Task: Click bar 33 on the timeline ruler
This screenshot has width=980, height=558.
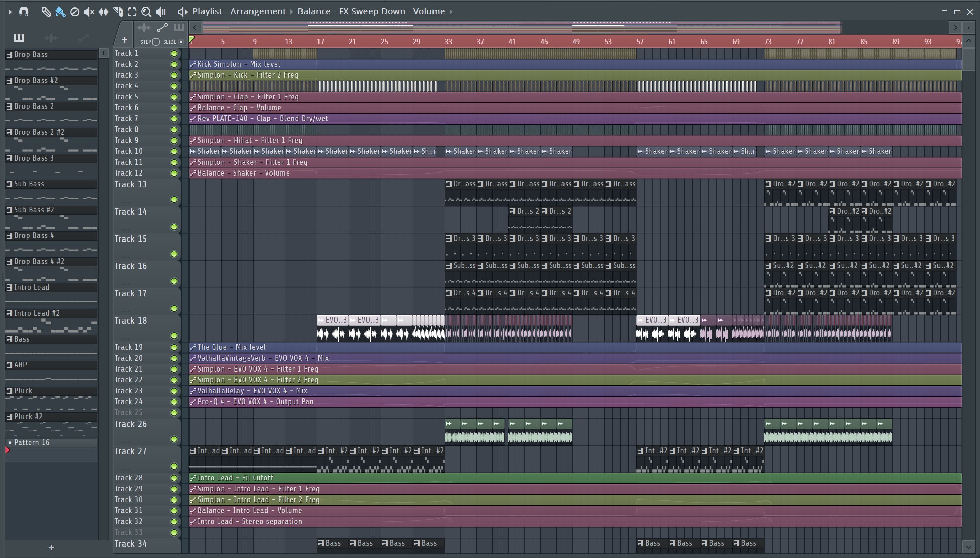Action: click(448, 42)
